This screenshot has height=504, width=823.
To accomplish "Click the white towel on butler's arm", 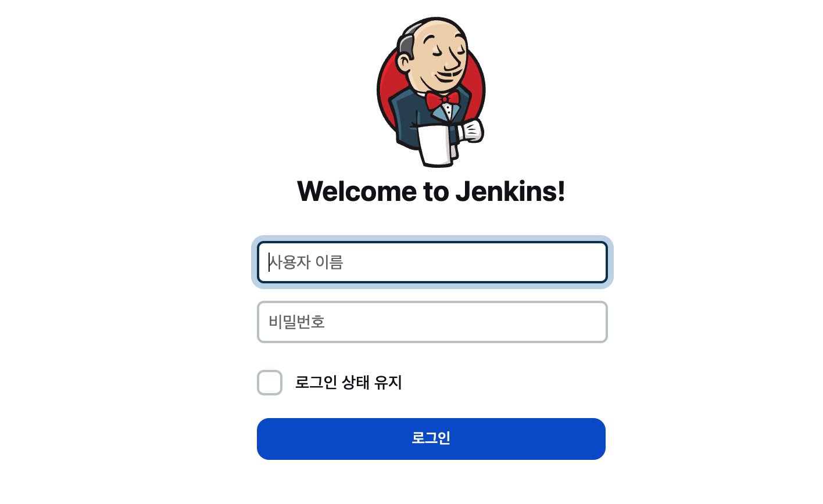I will pos(436,144).
